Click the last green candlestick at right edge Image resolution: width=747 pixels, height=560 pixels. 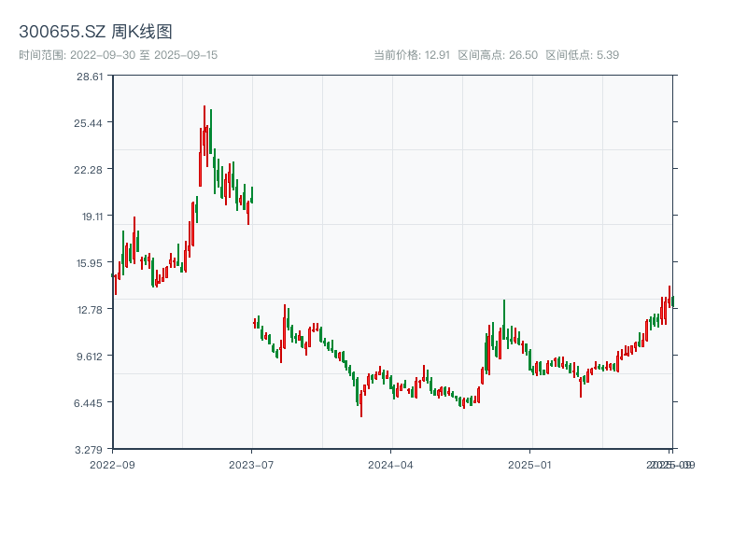[x=672, y=301]
